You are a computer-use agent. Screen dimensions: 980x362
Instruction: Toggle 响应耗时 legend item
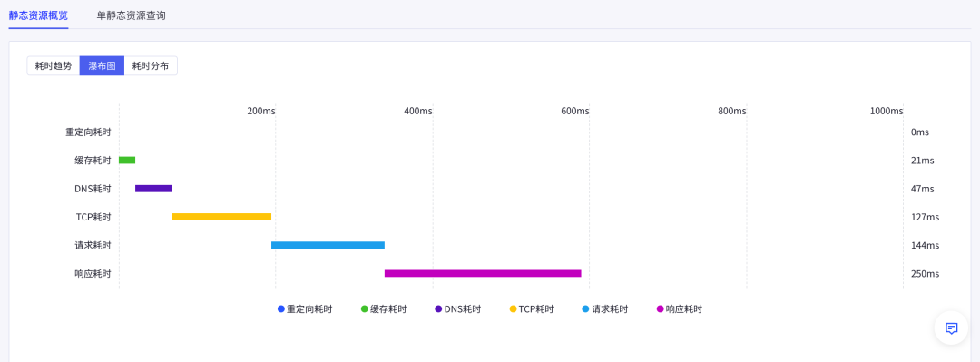680,308
